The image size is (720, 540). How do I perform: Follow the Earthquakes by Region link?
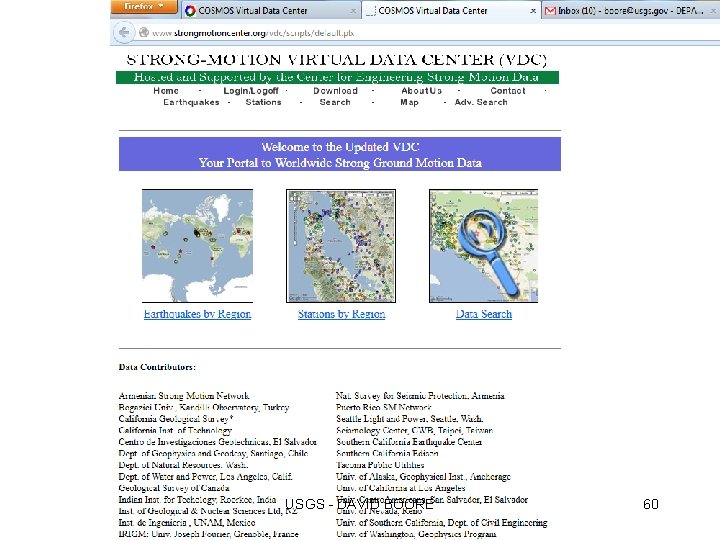(x=197, y=314)
